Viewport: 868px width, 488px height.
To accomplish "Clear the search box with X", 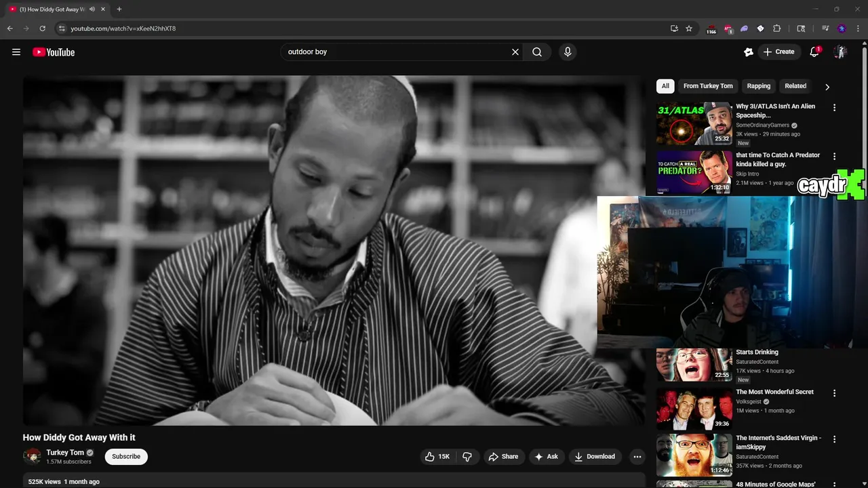I will point(515,52).
